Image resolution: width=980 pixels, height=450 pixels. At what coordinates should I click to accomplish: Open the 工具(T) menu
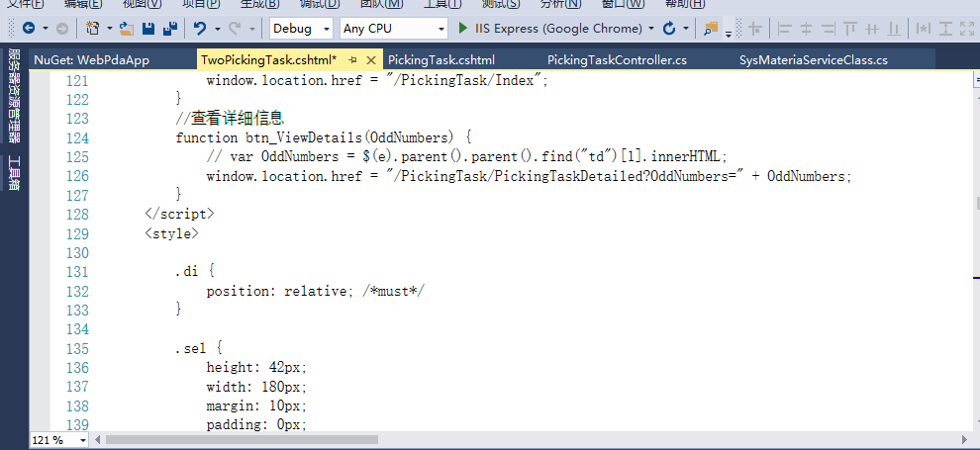pyautogui.click(x=442, y=4)
